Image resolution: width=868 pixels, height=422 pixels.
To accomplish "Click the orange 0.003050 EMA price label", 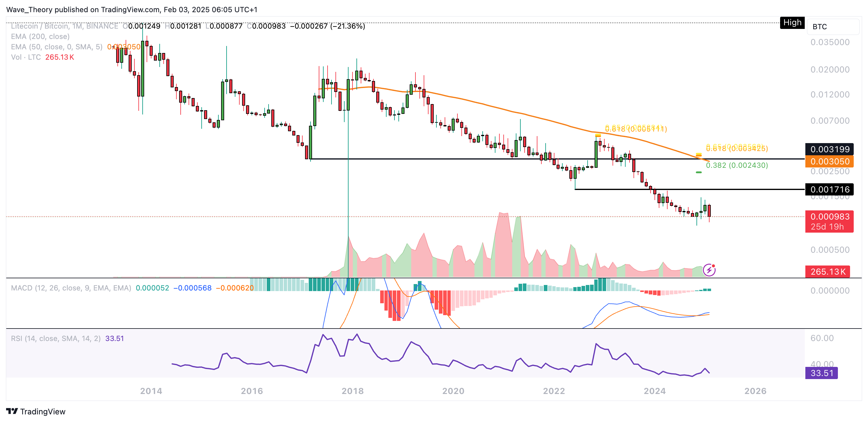I will pyautogui.click(x=829, y=161).
